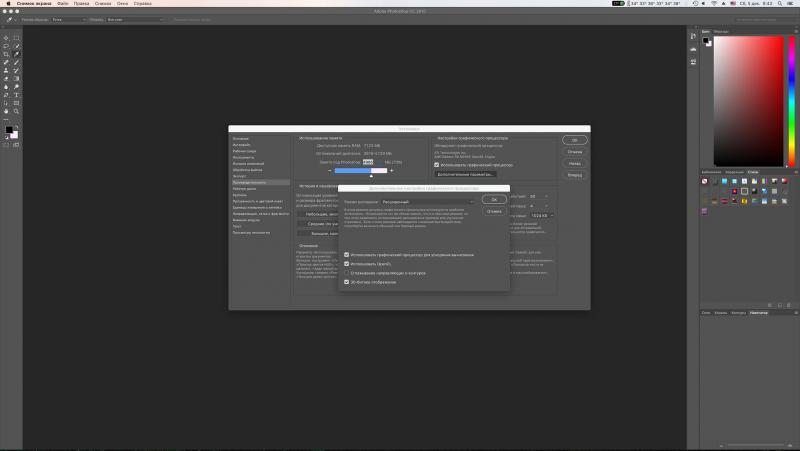Screen dimensions: 800x451
Task: Uncheck the Use OpenCL option
Action: click(346, 264)
